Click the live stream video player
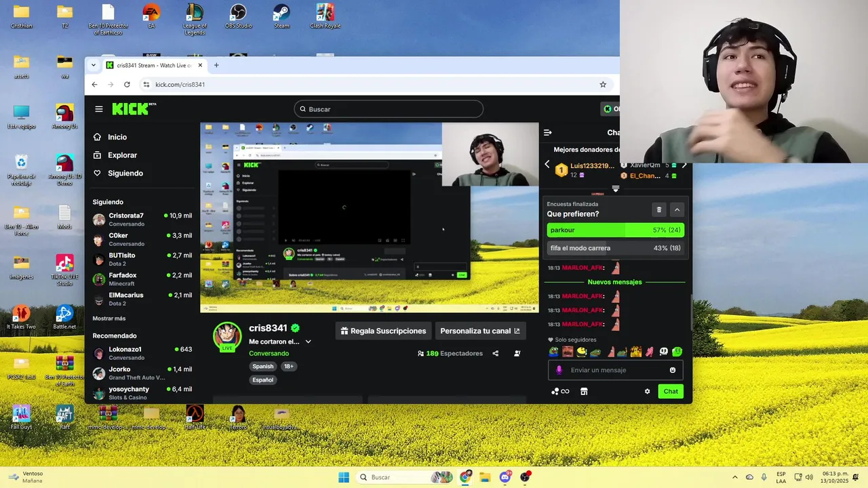 click(x=370, y=218)
